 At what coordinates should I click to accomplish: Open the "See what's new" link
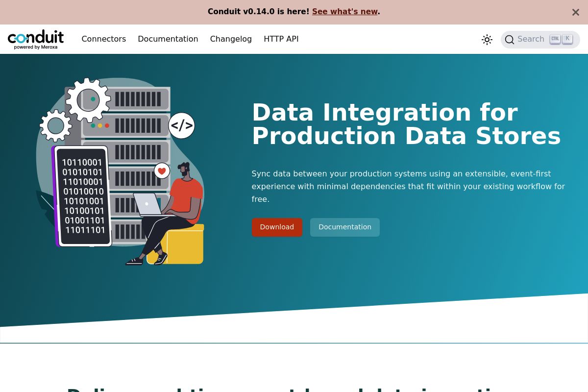pos(345,12)
